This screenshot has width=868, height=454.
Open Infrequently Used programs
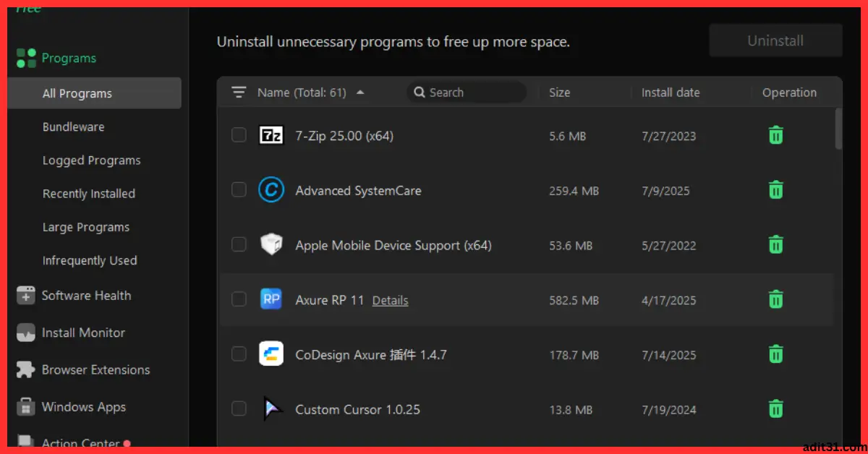90,260
